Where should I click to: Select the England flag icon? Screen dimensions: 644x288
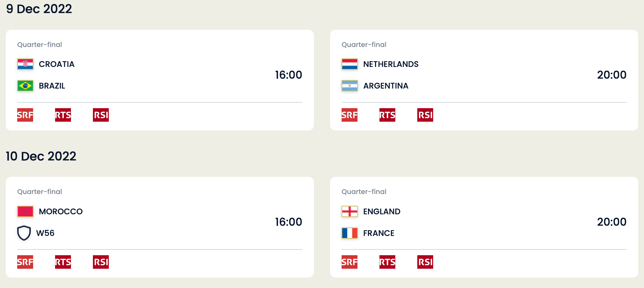coord(350,212)
